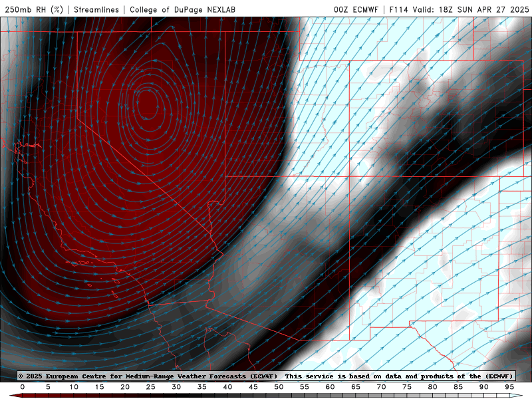Click the '5' value on color scale
532x399 pixels.
(48, 387)
